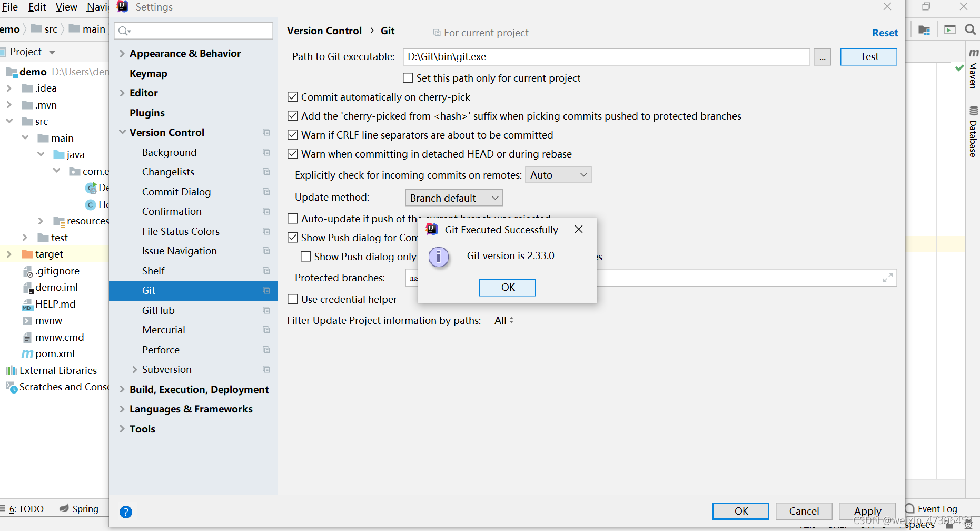Open the .gitignore file
Screen dimensions: 980x531
coord(51,271)
